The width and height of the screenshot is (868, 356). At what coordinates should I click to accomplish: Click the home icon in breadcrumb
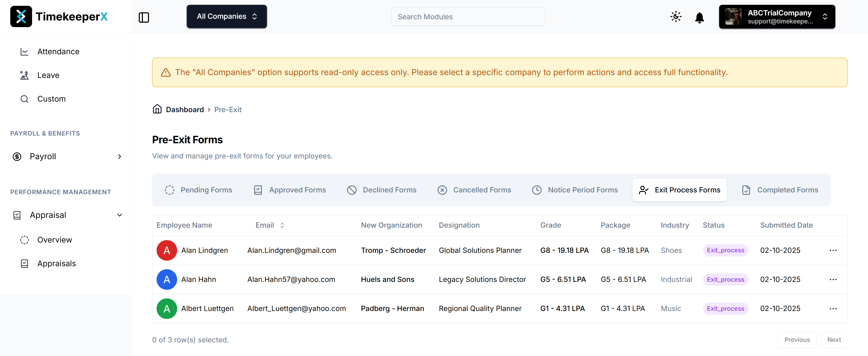point(157,109)
